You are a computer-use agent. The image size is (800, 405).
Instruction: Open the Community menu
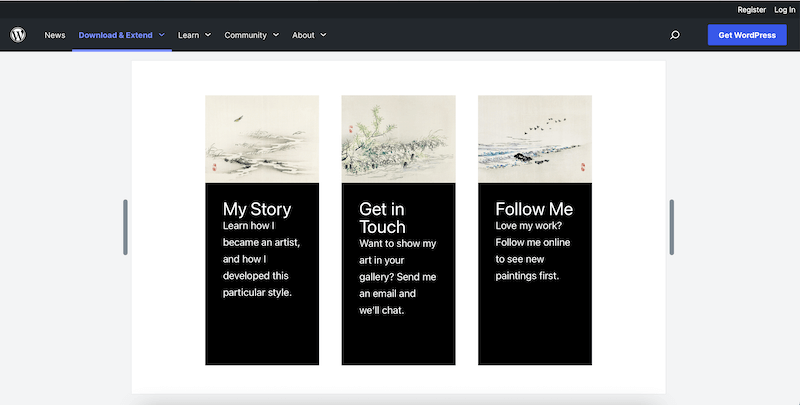[245, 35]
